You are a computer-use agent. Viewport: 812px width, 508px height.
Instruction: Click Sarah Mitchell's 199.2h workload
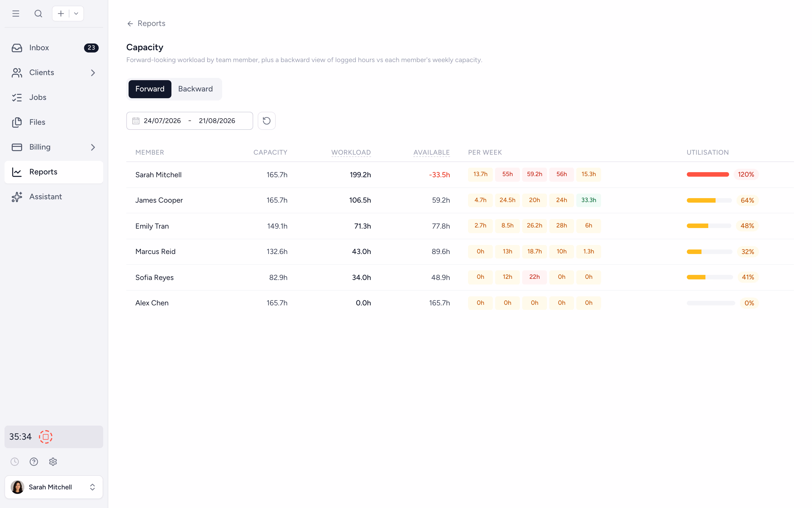[360, 175]
